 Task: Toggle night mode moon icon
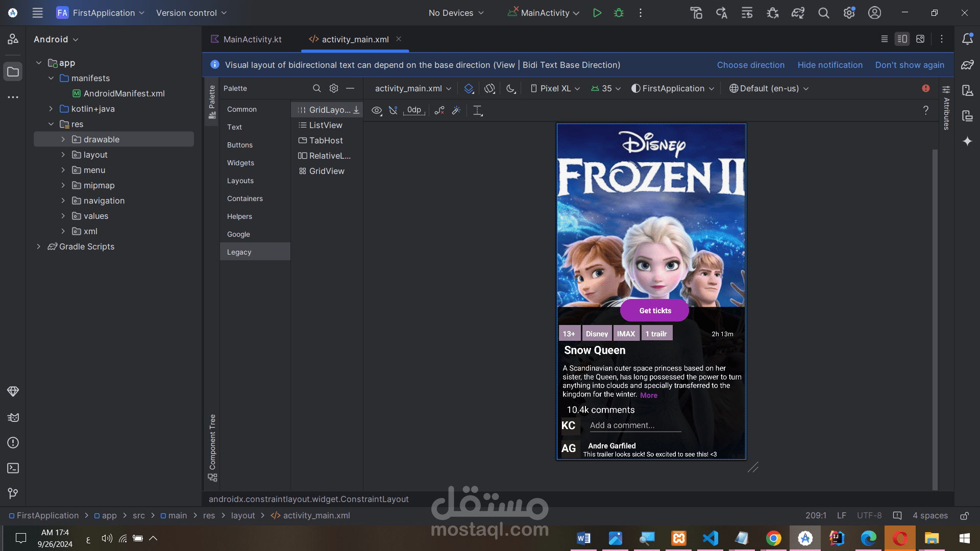point(510,88)
